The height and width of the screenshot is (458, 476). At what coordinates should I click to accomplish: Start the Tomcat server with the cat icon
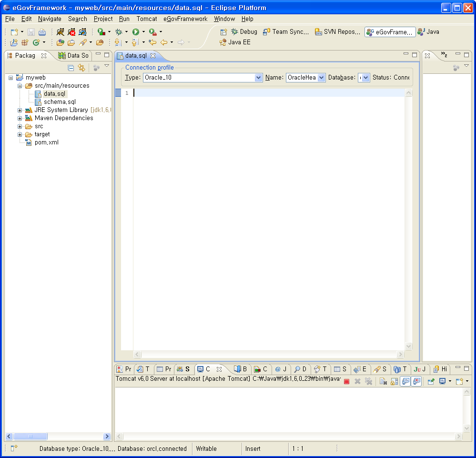click(61, 31)
